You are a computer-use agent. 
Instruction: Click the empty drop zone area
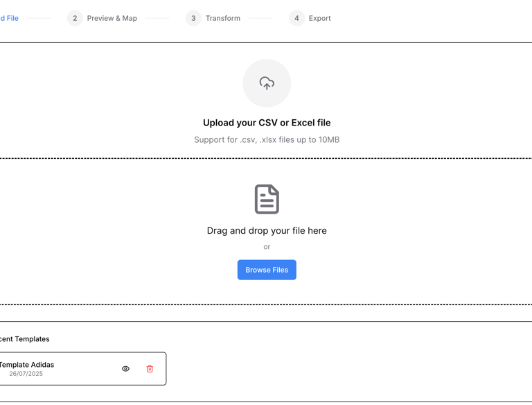pyautogui.click(x=407, y=231)
